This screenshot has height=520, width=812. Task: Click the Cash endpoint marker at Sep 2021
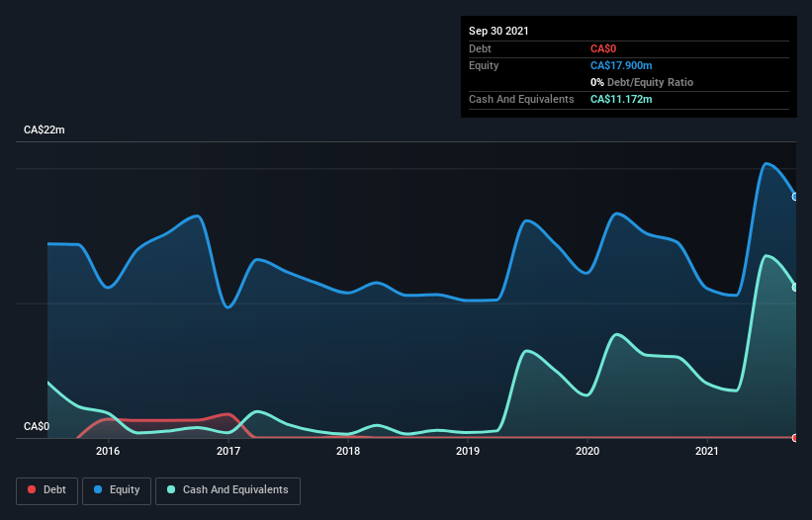pyautogui.click(x=795, y=287)
